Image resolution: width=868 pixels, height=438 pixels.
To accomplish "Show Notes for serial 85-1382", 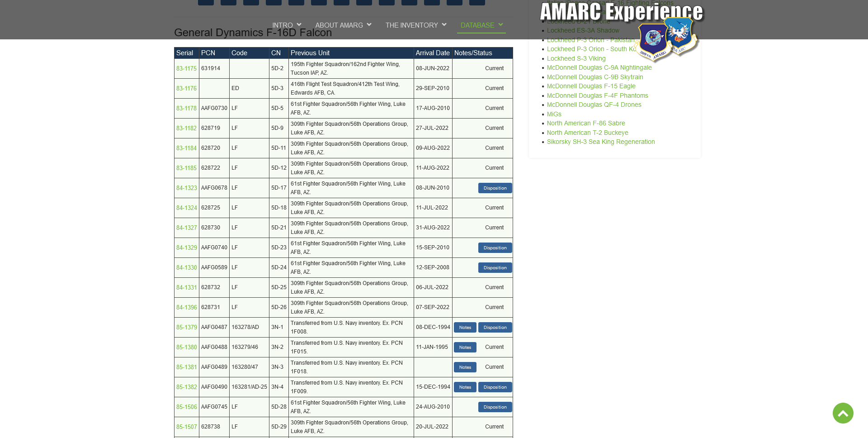I will coord(465,387).
